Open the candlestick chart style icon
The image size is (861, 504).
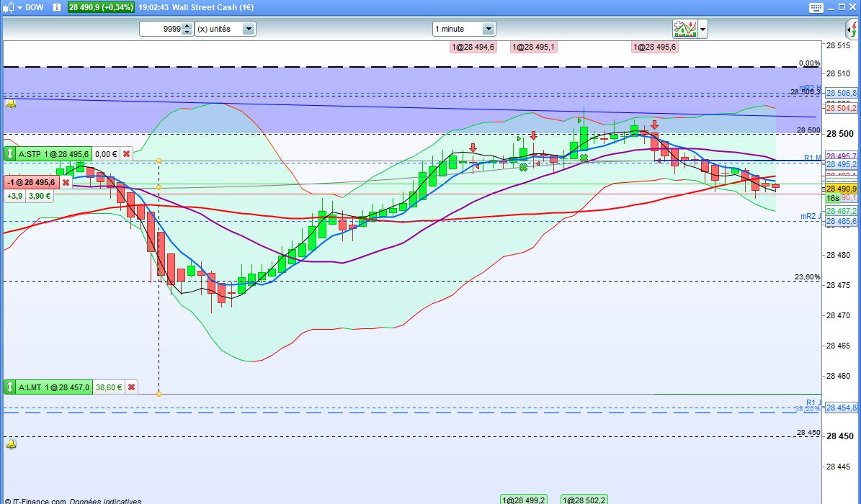pos(8,7)
